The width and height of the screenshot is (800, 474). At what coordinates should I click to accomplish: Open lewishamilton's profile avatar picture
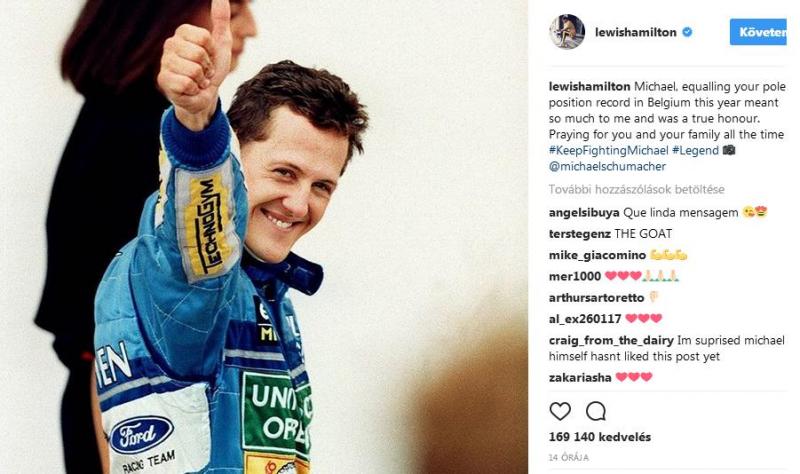tap(567, 32)
